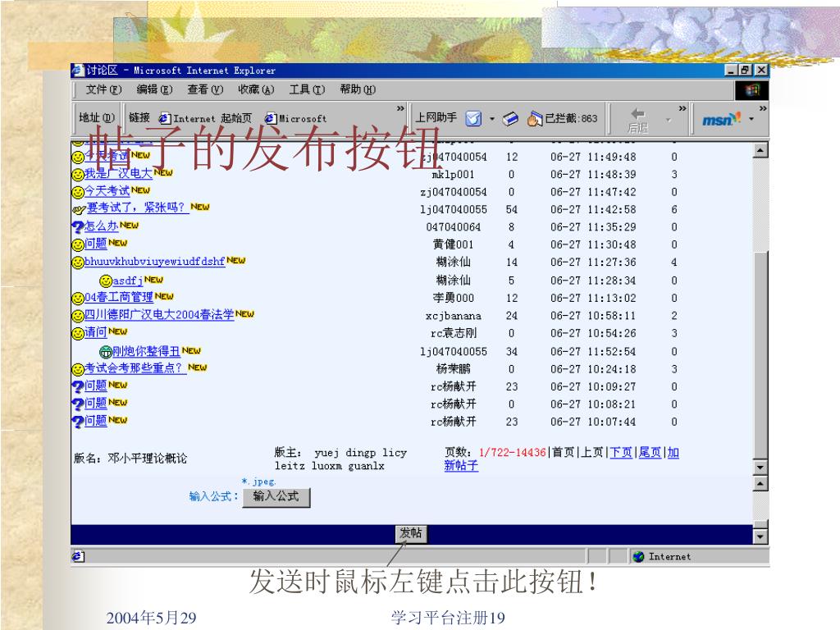Jump to last page via 尾页
This screenshot has height=630, width=840.
[650, 453]
